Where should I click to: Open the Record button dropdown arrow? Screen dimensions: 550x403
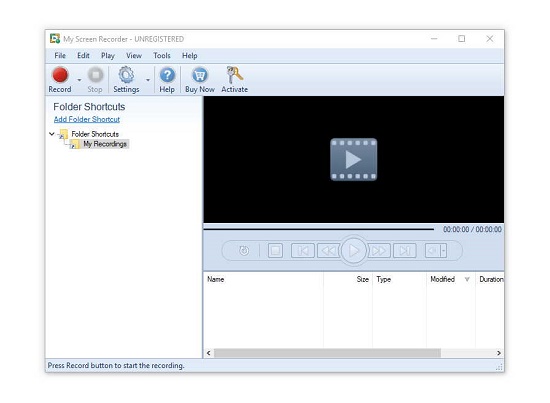(79, 80)
